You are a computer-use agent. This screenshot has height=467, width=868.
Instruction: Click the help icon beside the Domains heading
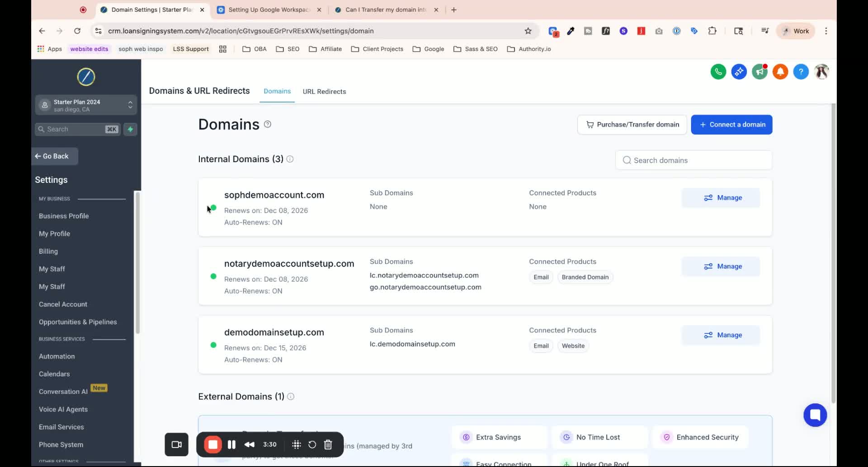tap(268, 124)
